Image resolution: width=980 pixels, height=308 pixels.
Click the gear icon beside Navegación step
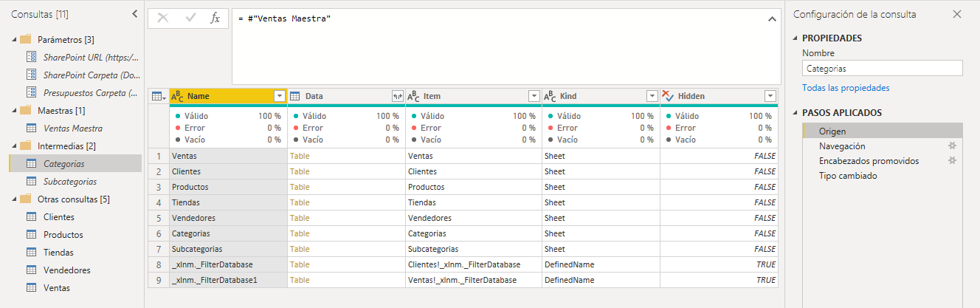tap(952, 146)
